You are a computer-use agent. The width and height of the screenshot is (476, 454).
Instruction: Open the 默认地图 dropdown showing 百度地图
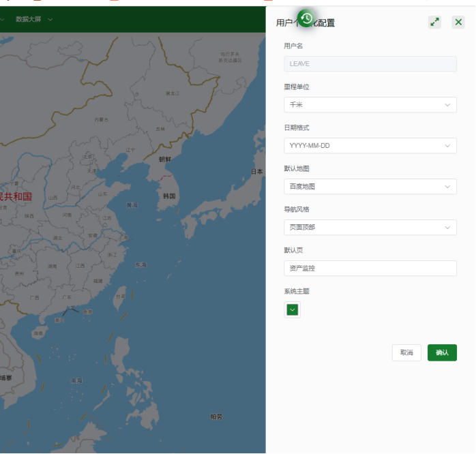370,187
